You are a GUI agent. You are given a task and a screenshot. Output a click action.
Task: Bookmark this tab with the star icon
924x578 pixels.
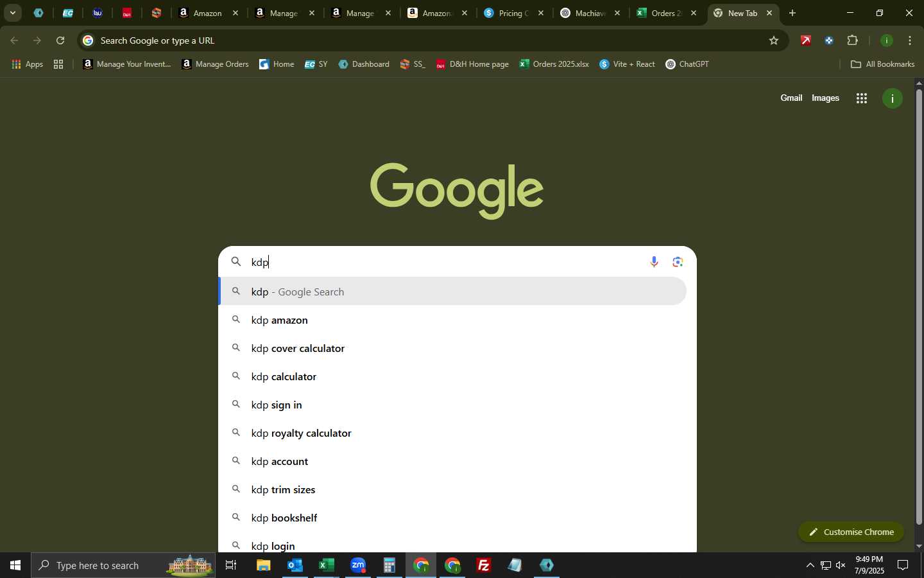point(774,40)
